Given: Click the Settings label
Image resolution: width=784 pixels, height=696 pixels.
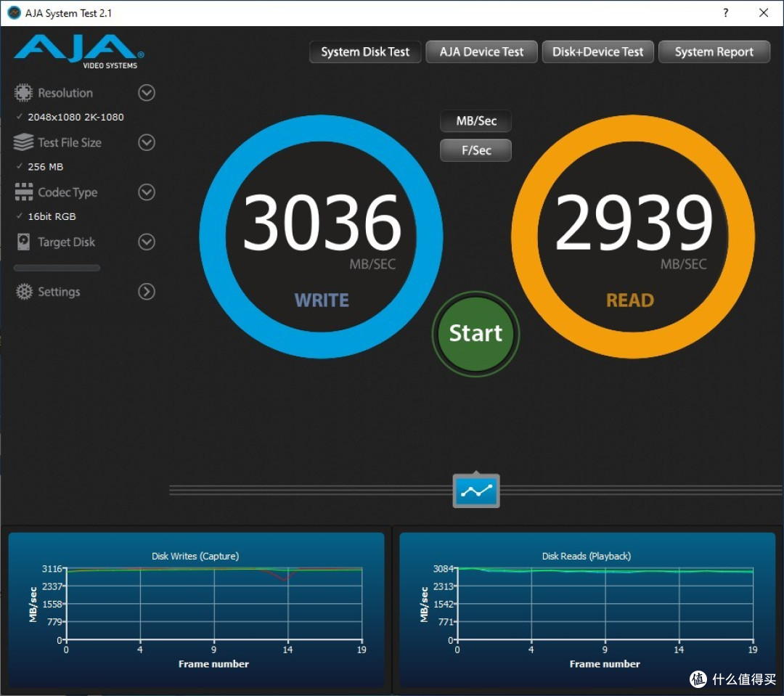Looking at the screenshot, I should (x=59, y=292).
